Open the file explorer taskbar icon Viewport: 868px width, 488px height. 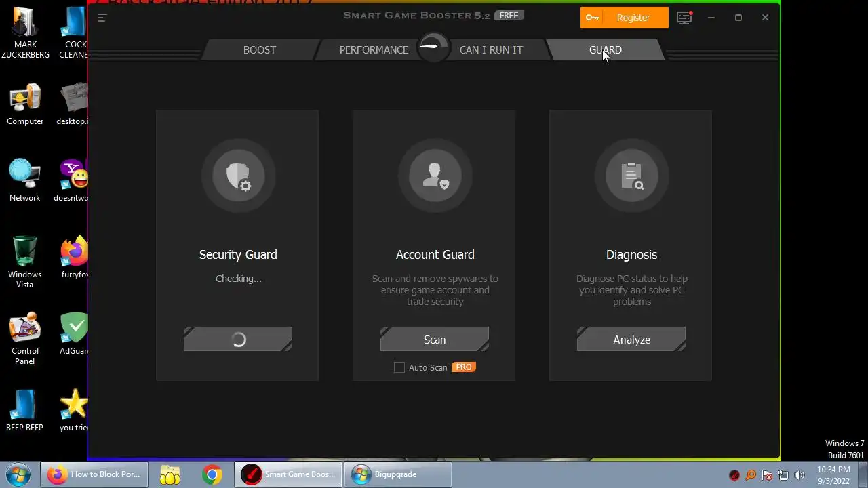(x=170, y=474)
